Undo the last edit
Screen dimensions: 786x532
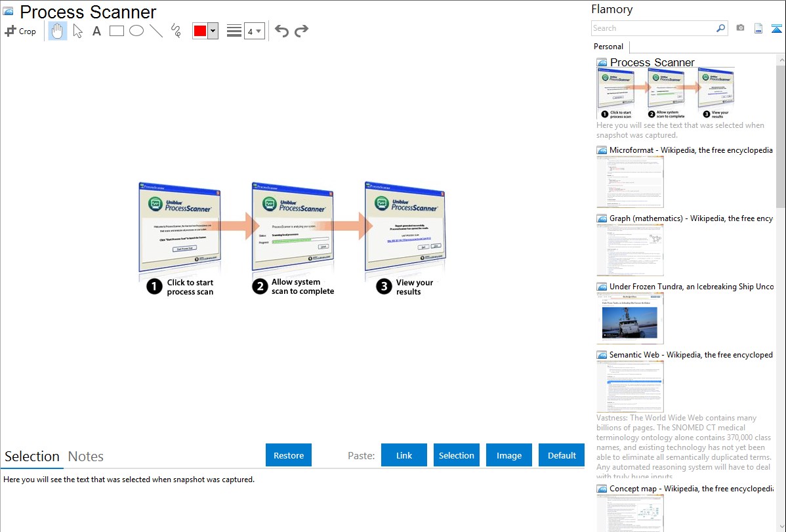(x=281, y=31)
